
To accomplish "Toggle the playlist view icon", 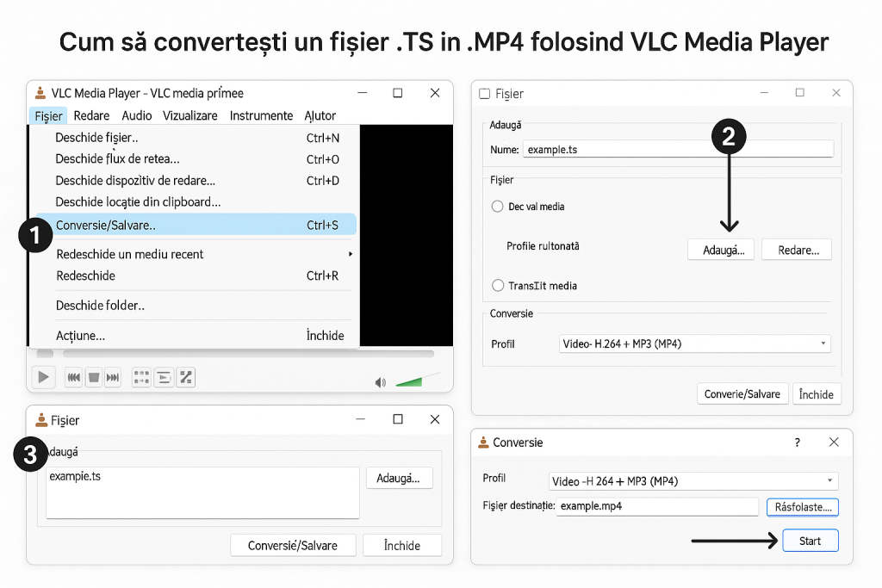I will click(164, 377).
